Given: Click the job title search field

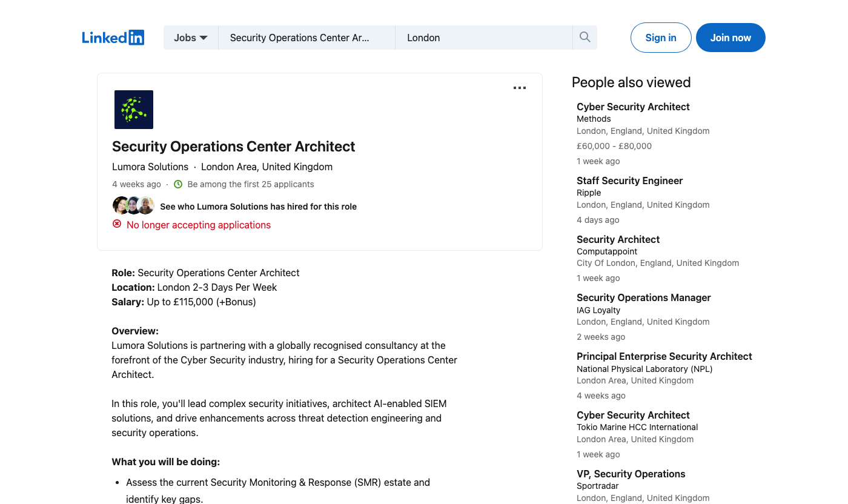Looking at the screenshot, I should coord(306,38).
